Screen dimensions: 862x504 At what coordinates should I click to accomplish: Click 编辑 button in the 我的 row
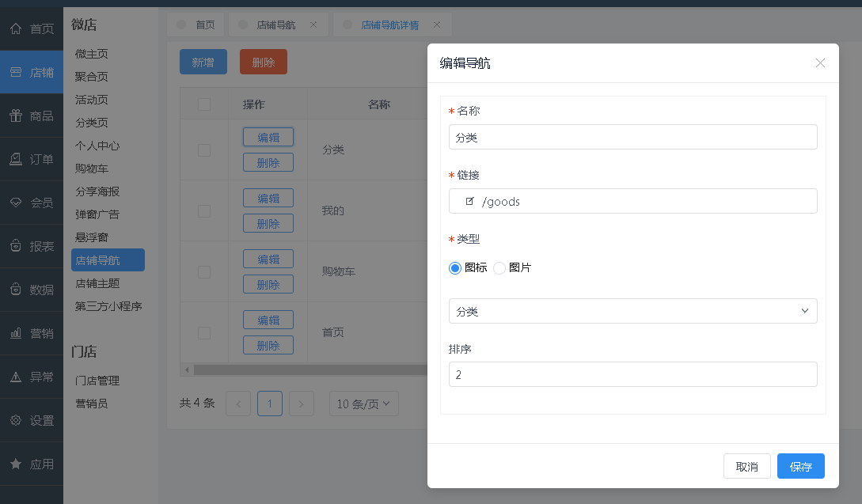point(268,199)
